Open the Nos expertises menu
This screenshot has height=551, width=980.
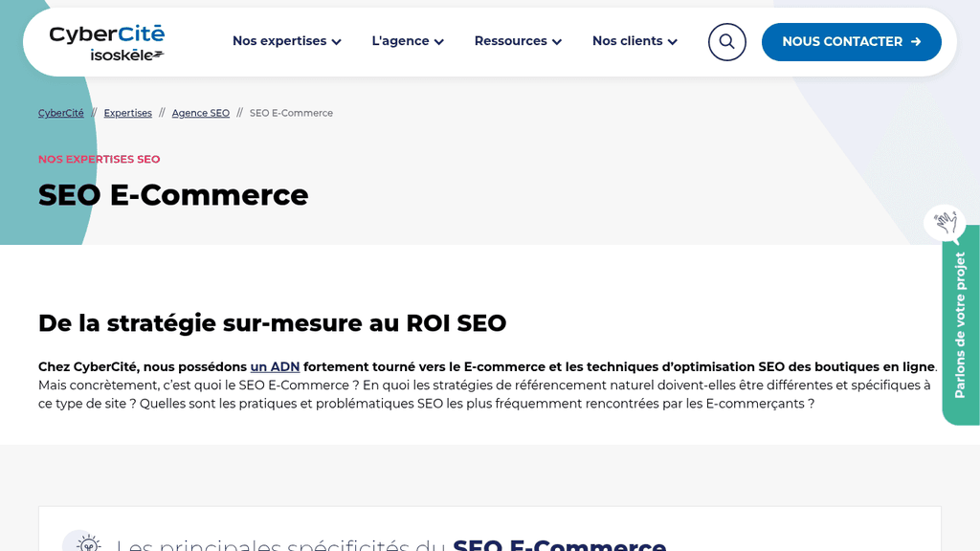click(287, 41)
